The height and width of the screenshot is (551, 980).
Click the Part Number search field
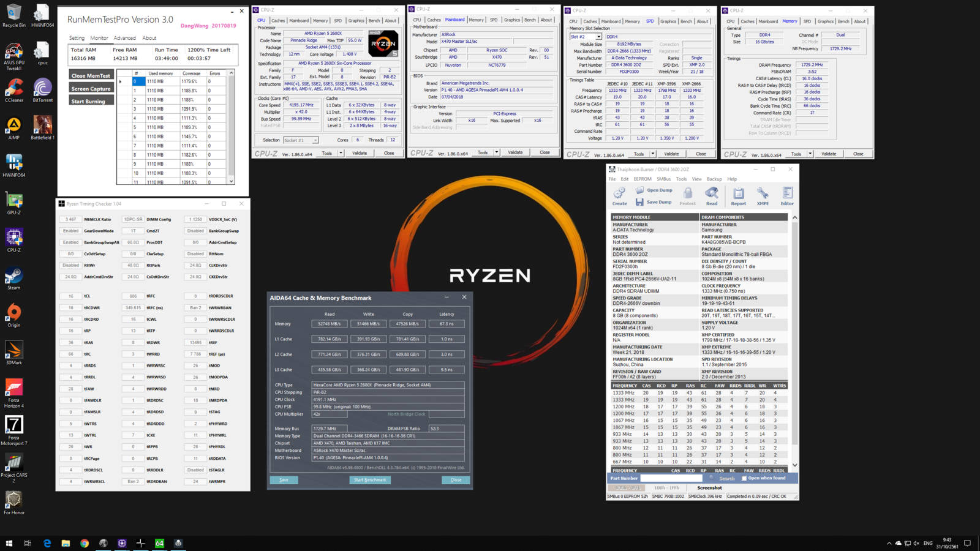pos(671,478)
